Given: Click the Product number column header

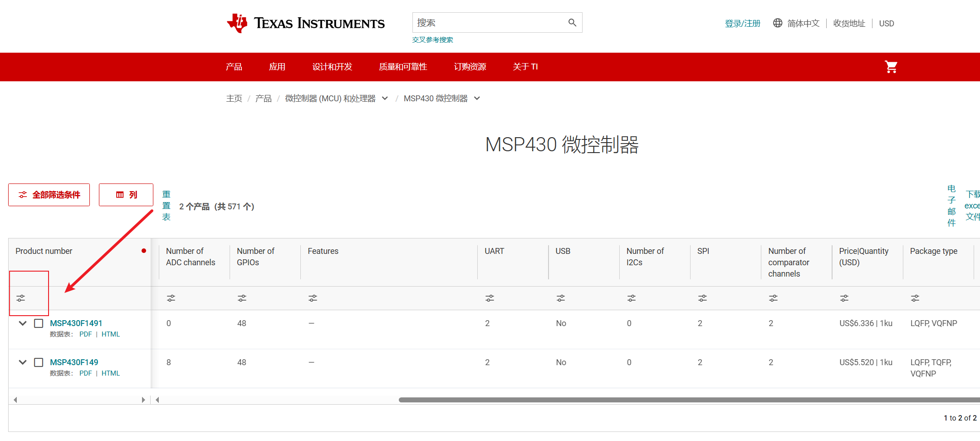Looking at the screenshot, I should coord(44,251).
